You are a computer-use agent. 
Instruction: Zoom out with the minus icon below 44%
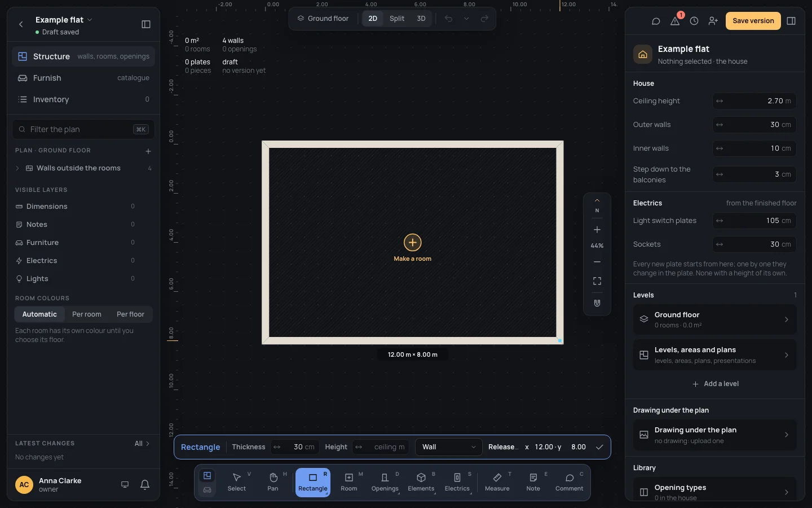[597, 262]
